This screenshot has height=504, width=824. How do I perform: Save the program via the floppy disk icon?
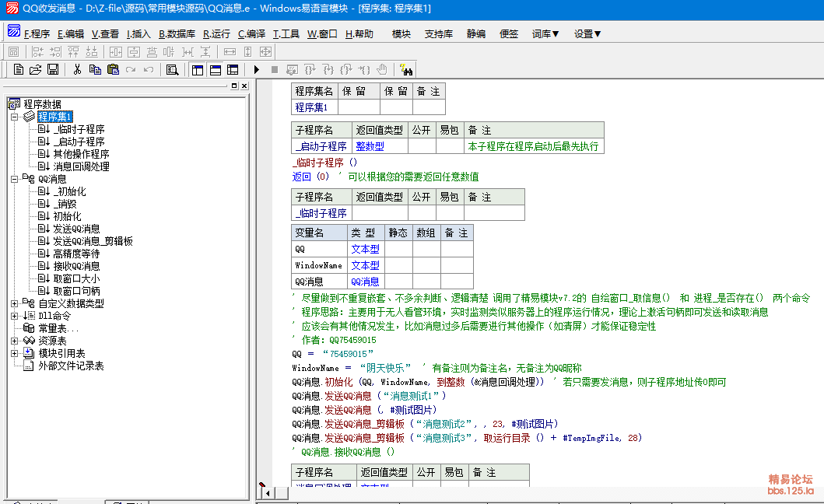point(53,69)
